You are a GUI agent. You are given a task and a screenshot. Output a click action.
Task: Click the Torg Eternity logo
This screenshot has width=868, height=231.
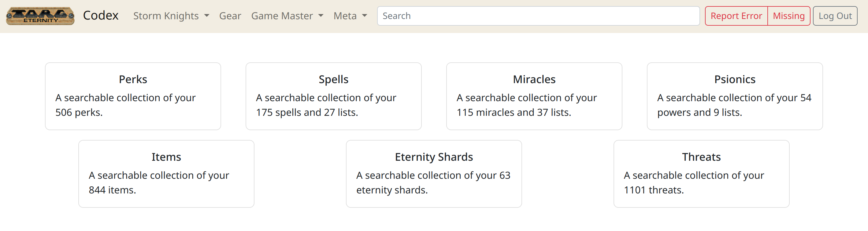(40, 16)
